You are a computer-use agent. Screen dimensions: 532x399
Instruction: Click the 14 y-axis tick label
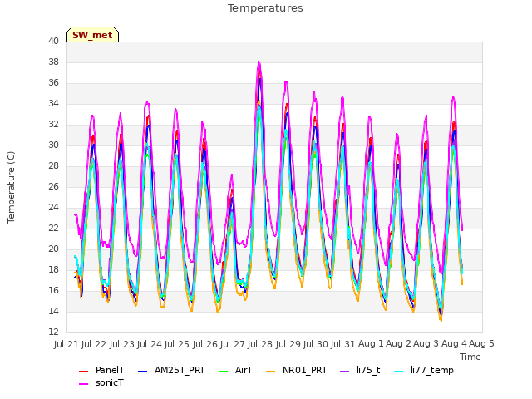(53, 311)
